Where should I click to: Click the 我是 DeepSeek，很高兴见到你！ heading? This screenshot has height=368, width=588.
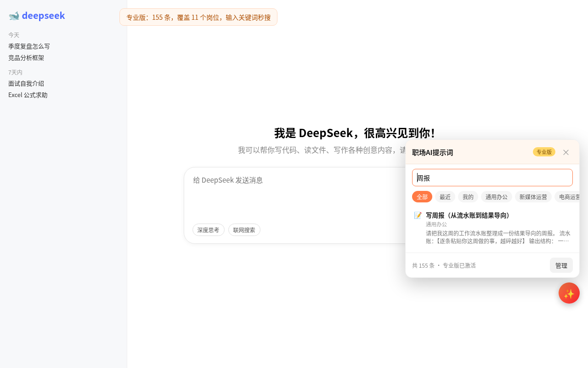pyautogui.click(x=355, y=133)
